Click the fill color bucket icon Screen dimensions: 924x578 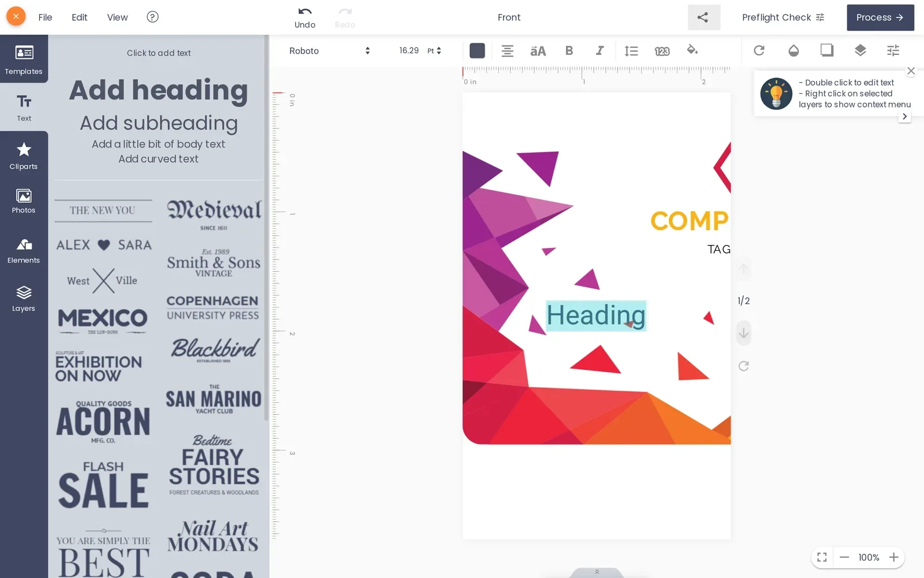[692, 50]
